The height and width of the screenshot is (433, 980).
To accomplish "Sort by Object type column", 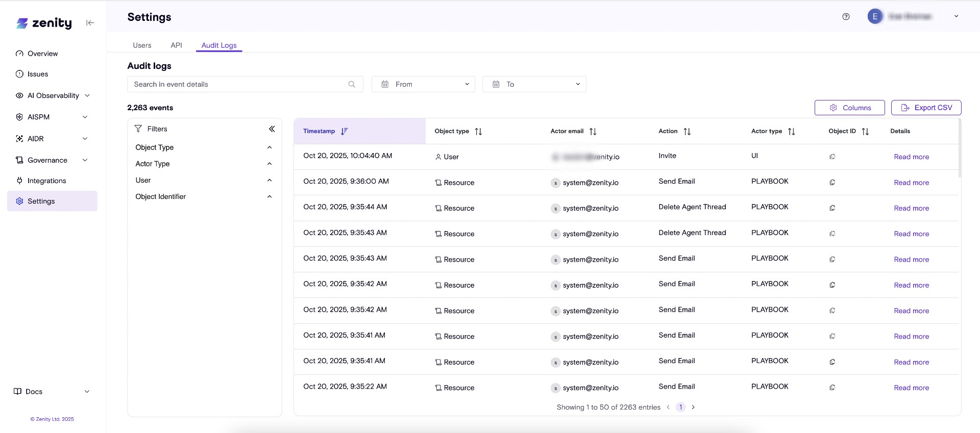I will click(478, 132).
